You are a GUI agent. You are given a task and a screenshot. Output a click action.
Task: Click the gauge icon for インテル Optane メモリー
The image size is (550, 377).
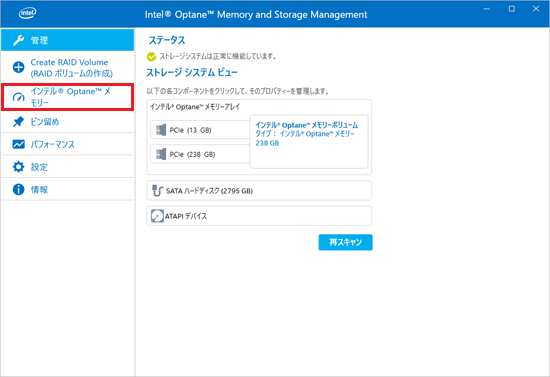(19, 97)
